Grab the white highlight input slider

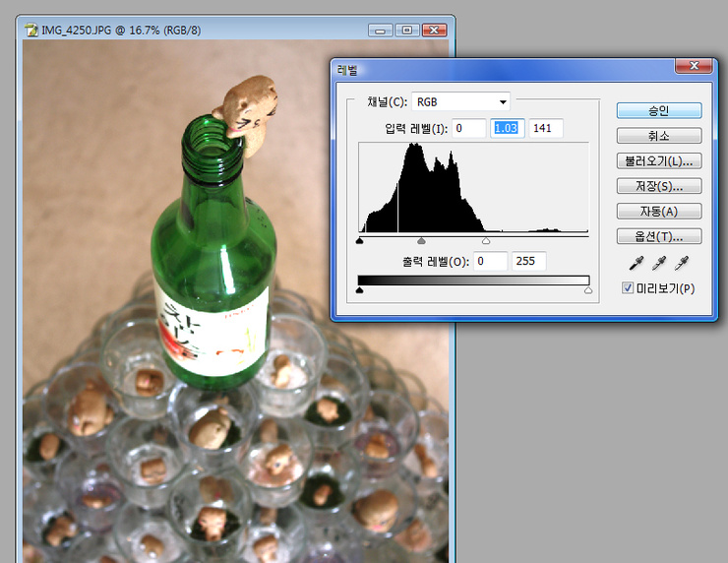click(x=486, y=240)
